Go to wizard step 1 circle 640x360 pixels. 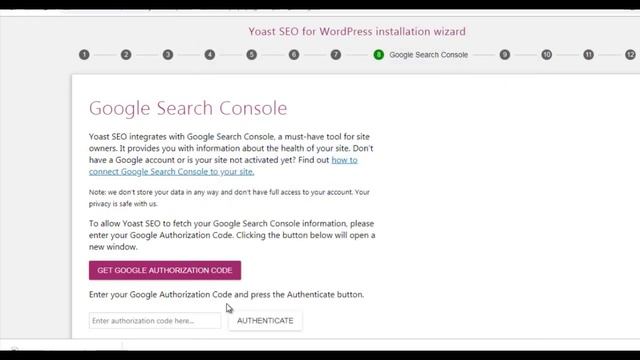click(84, 55)
